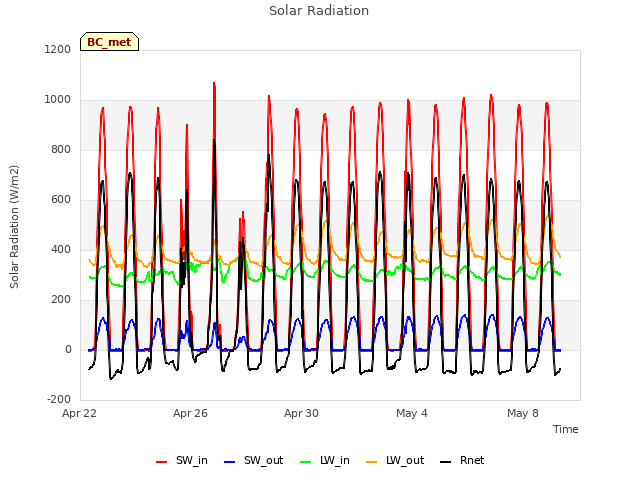This screenshot has height=480, width=640.
Task: Click the Apr 26 x-axis label
Action: [190, 413]
